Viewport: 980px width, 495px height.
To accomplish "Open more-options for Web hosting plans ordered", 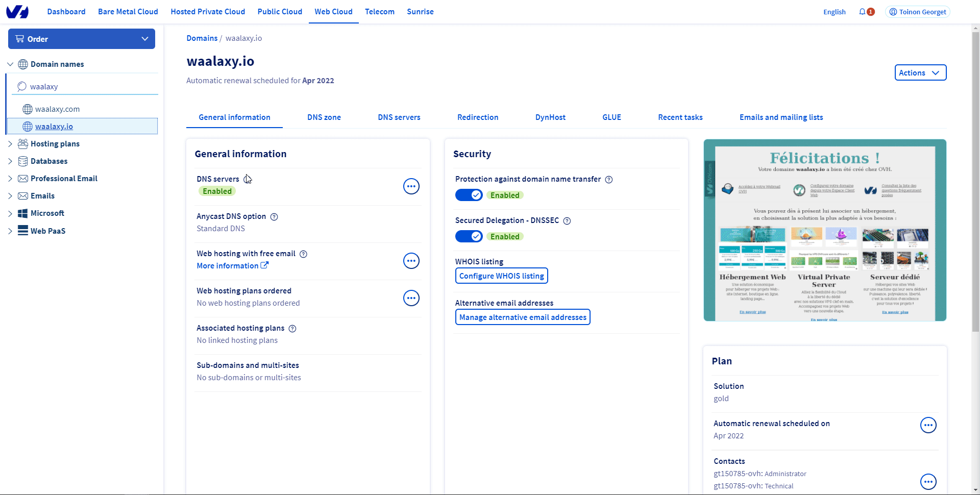I will point(411,298).
